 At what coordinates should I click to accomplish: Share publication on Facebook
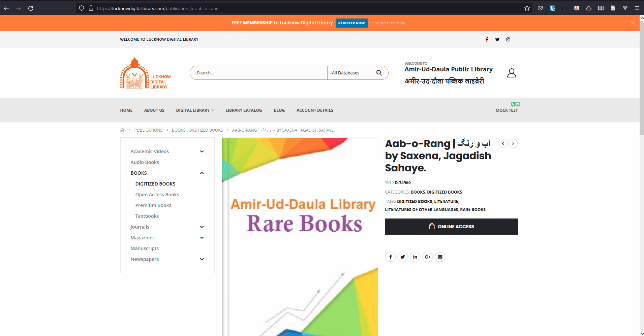point(390,257)
